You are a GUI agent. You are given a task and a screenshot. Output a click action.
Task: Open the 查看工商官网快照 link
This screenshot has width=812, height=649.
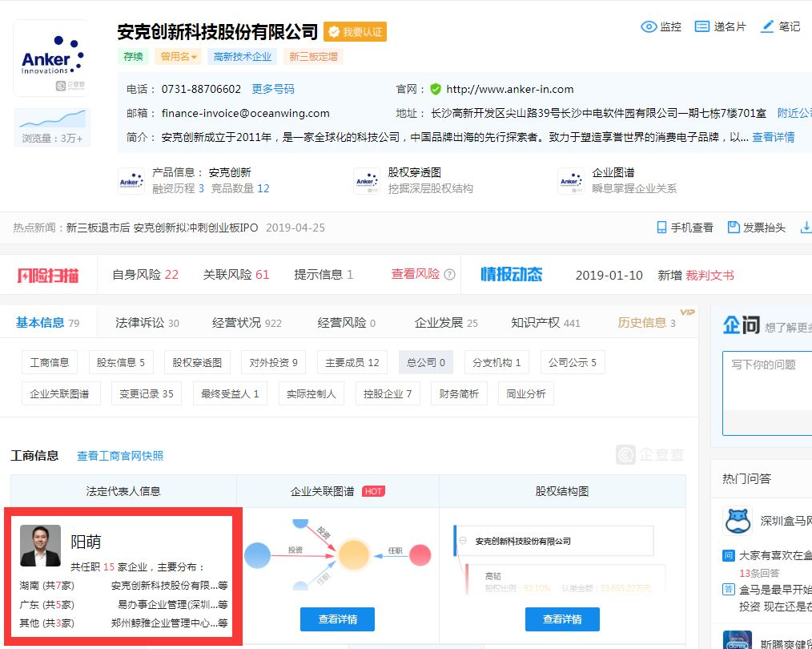coord(120,456)
